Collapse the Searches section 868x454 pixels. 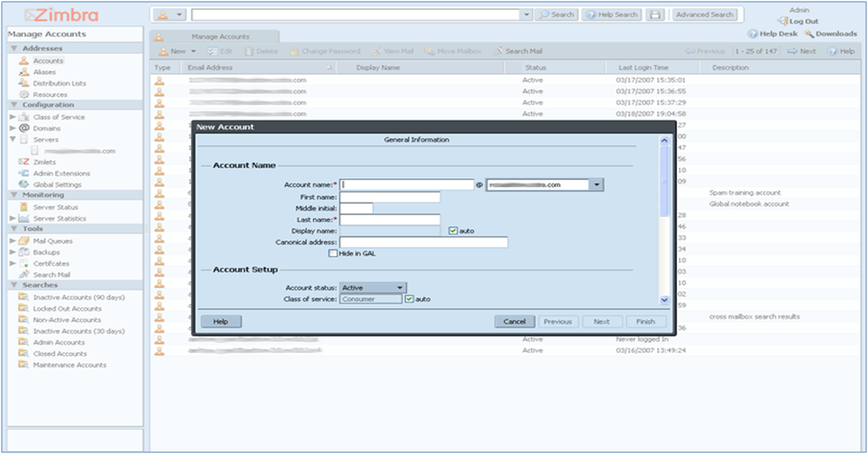[x=14, y=286]
